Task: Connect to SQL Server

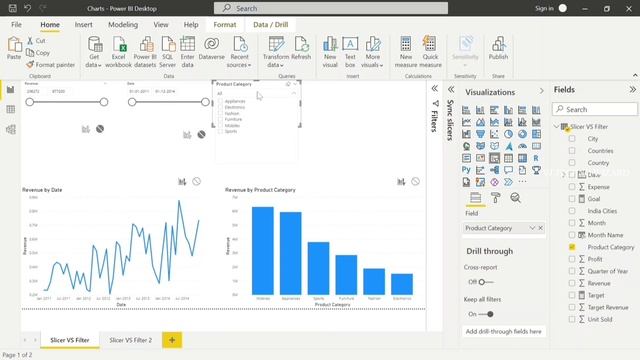Action: pos(167,52)
